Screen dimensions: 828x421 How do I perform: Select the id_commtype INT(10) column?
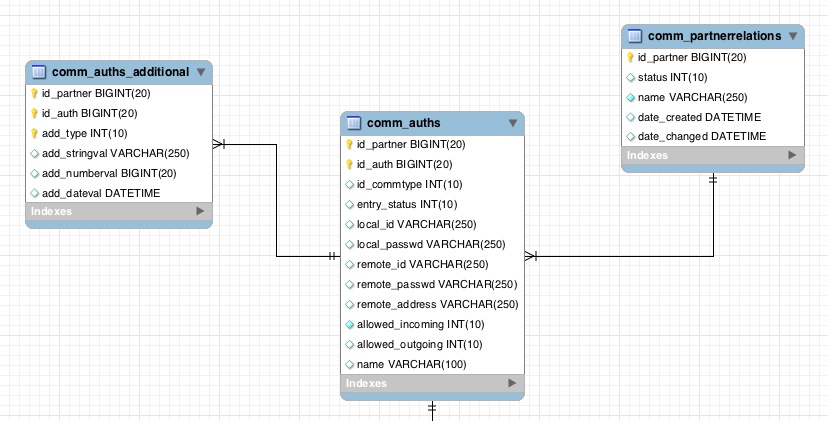[x=410, y=185]
